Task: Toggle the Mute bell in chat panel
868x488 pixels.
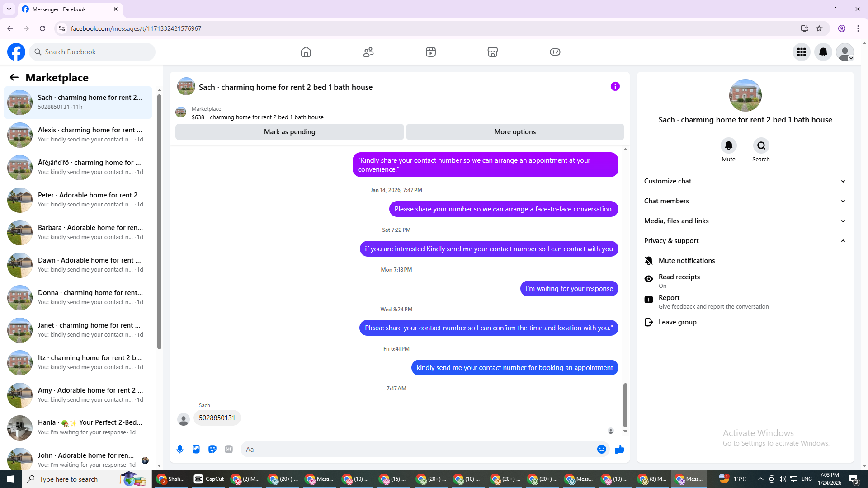Action: point(728,145)
